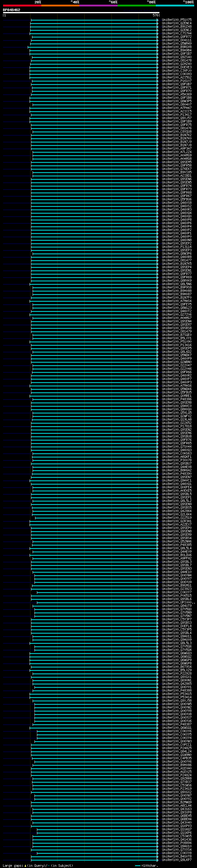
Task: Click the cyan ~100% identity legend segment
Action: (175, 6)
